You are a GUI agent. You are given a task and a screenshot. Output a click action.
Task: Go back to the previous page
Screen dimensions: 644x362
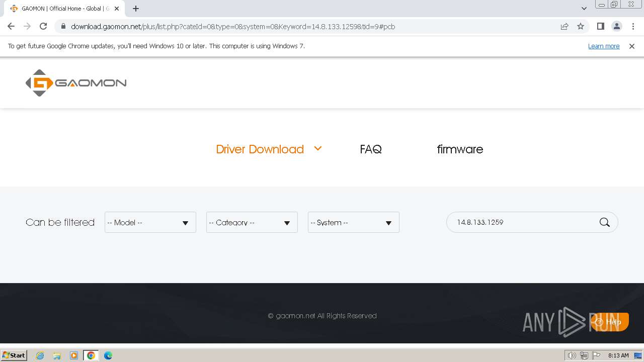(11, 26)
